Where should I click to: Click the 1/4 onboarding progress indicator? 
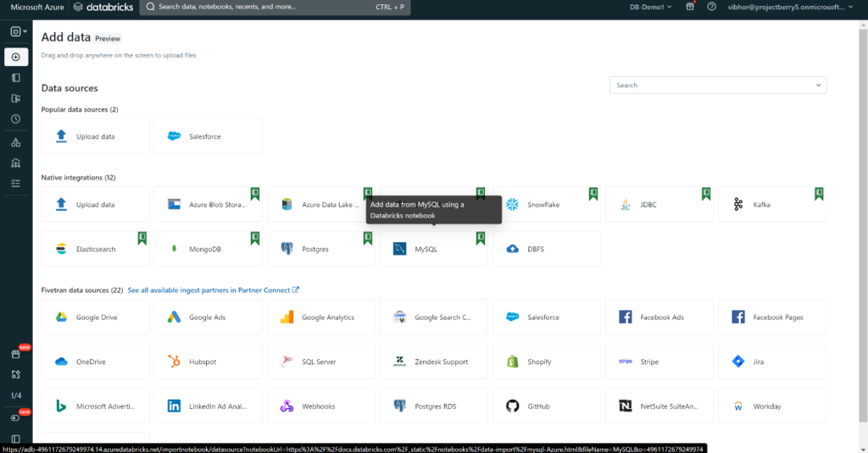pyautogui.click(x=16, y=395)
